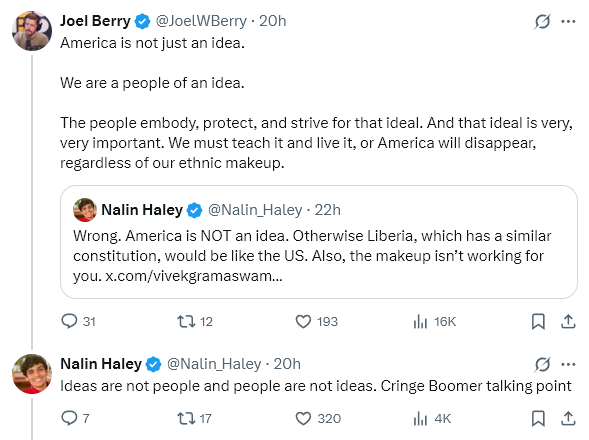Share Nalin Haley's reply tweet
The height and width of the screenshot is (440, 589).
tap(568, 418)
